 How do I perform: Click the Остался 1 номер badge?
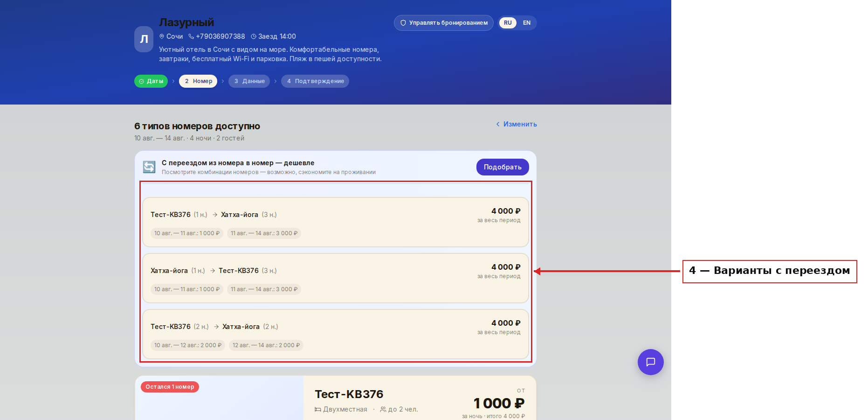[x=170, y=387]
